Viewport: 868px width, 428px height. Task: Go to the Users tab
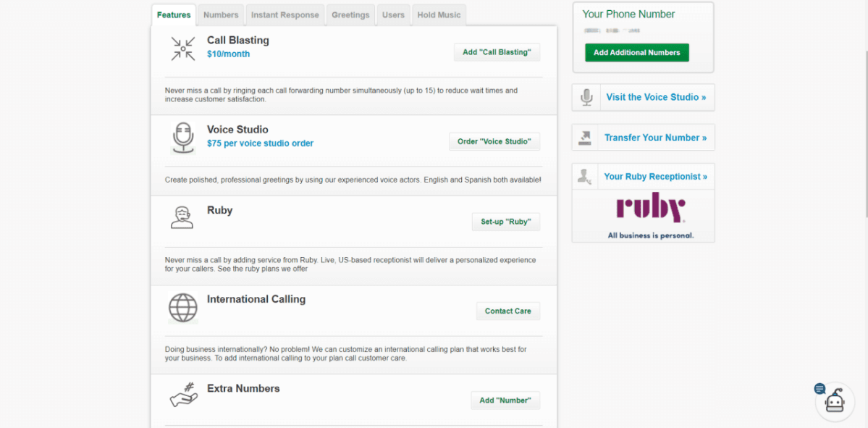(x=393, y=15)
